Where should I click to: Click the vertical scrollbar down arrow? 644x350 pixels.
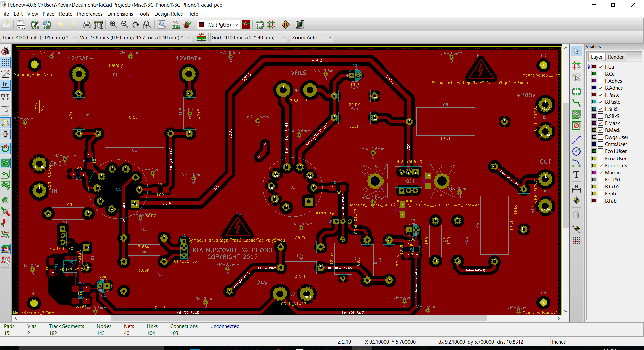pyautogui.click(x=566, y=311)
